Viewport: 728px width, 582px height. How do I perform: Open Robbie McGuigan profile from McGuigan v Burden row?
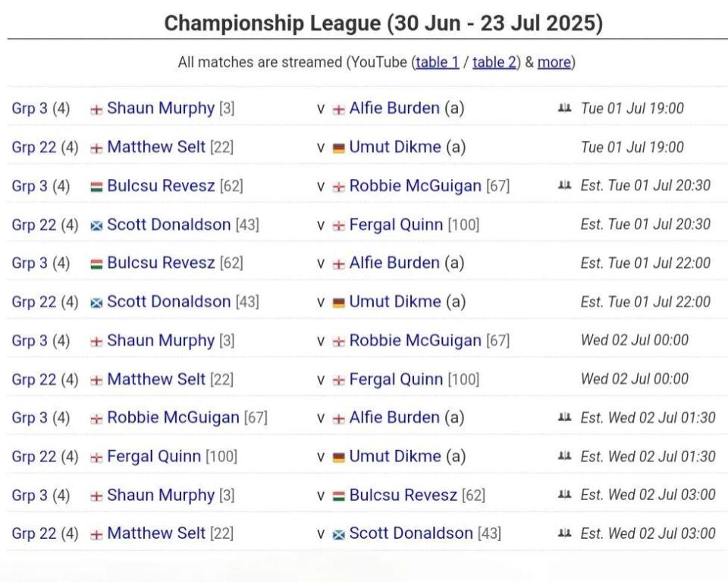(173, 417)
